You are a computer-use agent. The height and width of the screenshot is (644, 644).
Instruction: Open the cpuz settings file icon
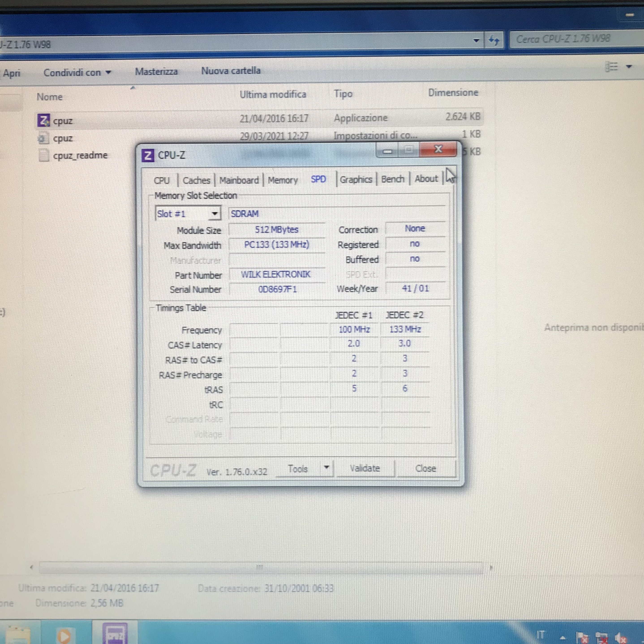coord(43,138)
